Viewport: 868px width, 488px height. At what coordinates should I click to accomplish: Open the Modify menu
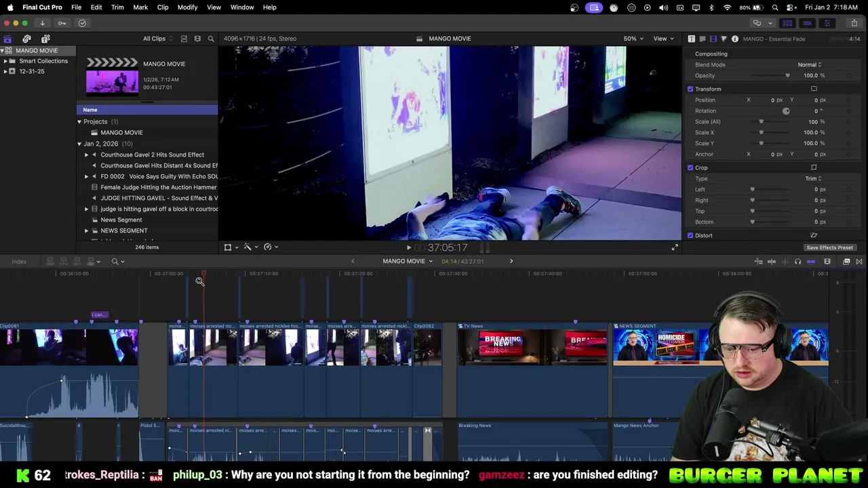[x=187, y=7]
